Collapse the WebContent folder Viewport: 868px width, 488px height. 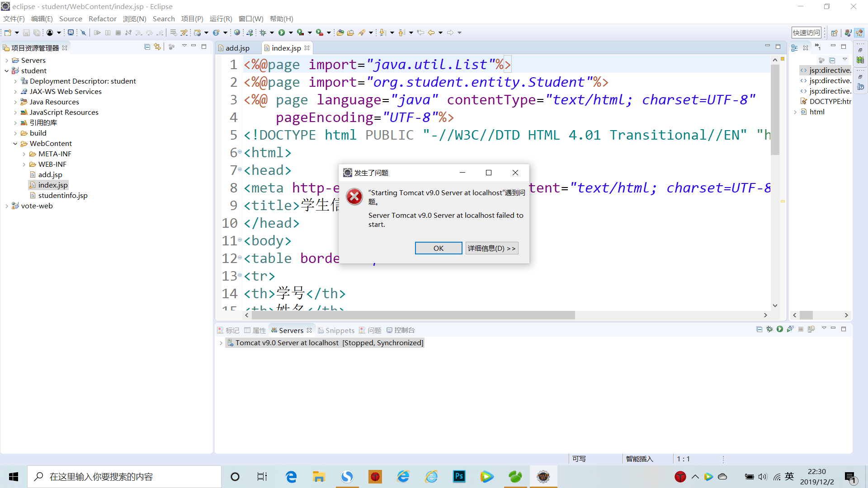15,143
